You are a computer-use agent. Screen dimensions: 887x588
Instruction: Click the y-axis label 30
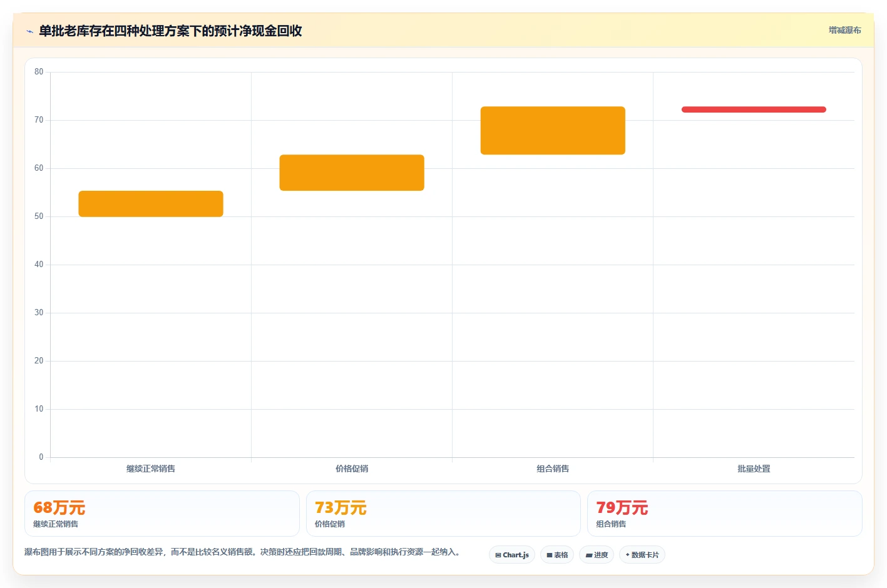click(x=39, y=313)
